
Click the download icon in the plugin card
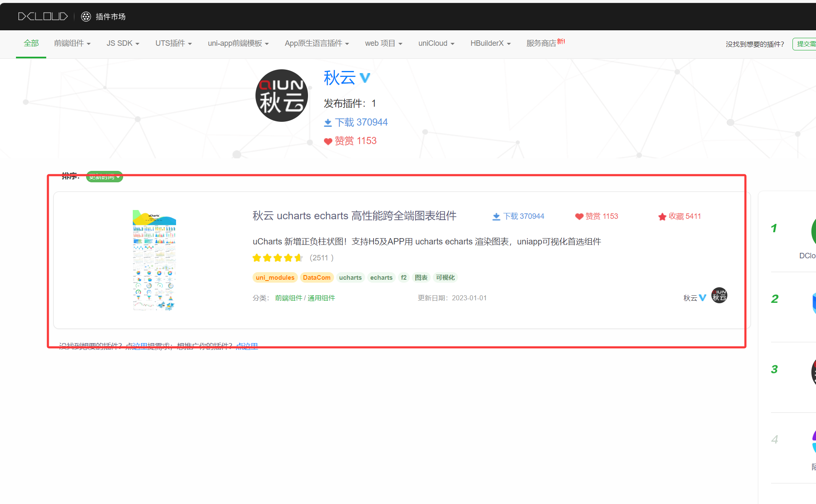tap(496, 216)
